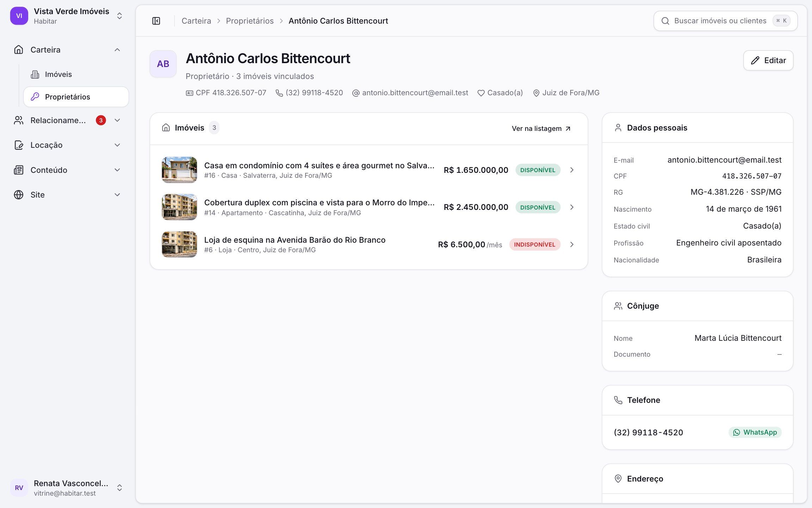
Task: Expand the Locação section
Action: point(117,145)
